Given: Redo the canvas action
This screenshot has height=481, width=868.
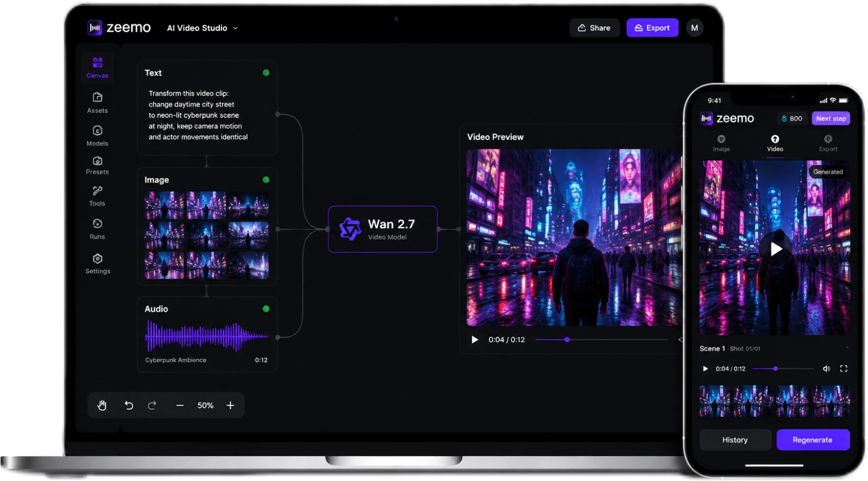Looking at the screenshot, I should pos(152,405).
